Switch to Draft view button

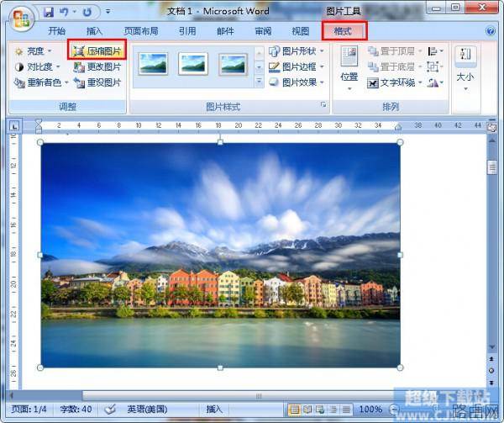pyautogui.click(x=346, y=410)
